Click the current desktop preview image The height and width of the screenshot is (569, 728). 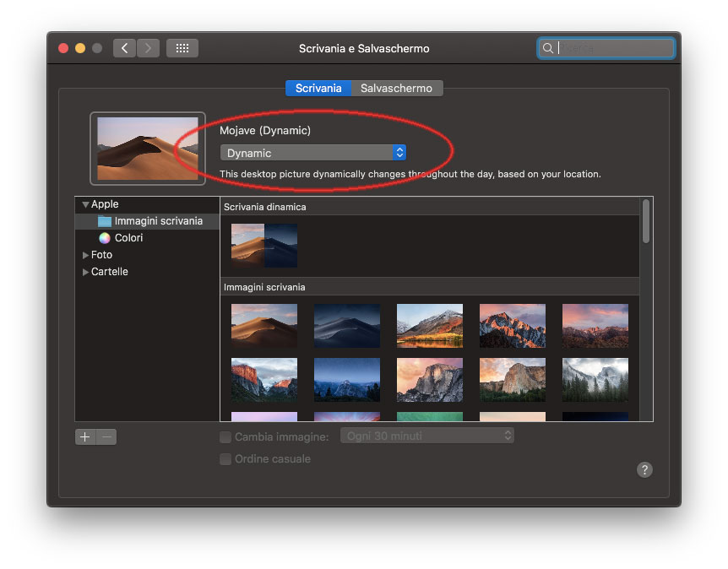click(148, 149)
